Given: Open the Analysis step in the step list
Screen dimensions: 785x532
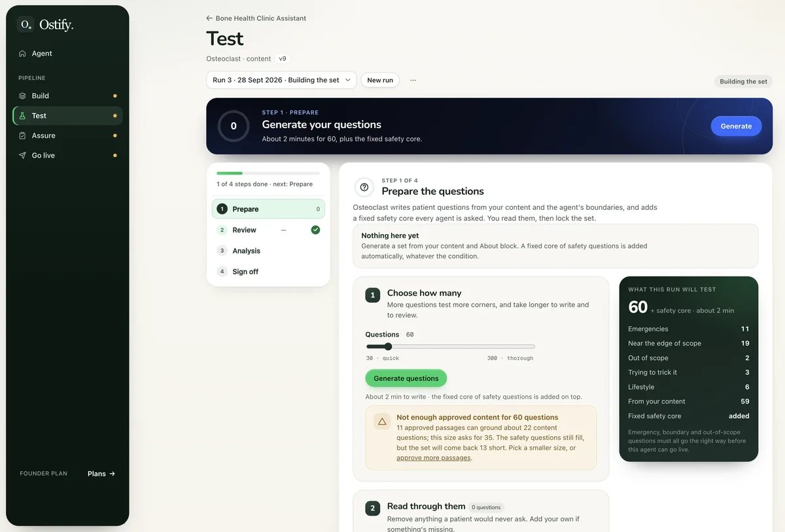Looking at the screenshot, I should coord(268,251).
